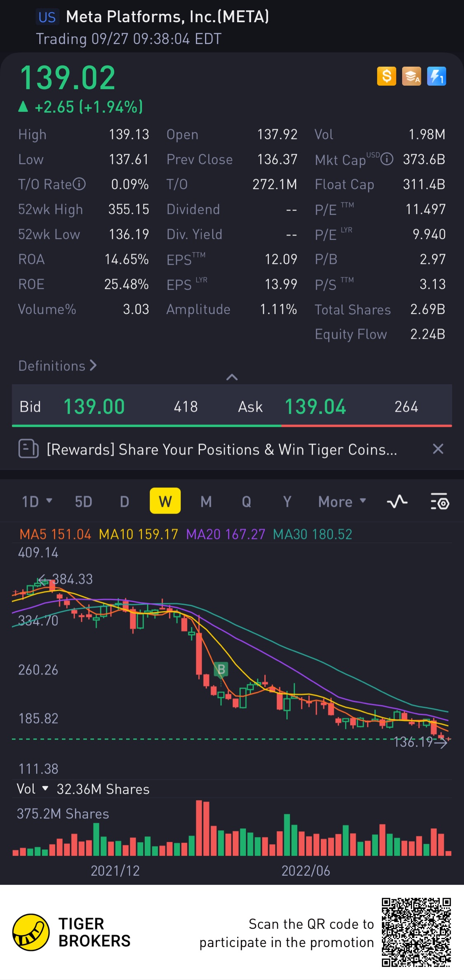Tap the 52wk High value 355.15

[x=129, y=209]
